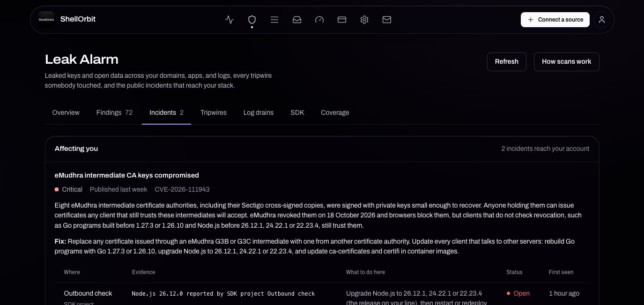Click the First seen column header
Screen dimensions: 644x305
(561, 272)
